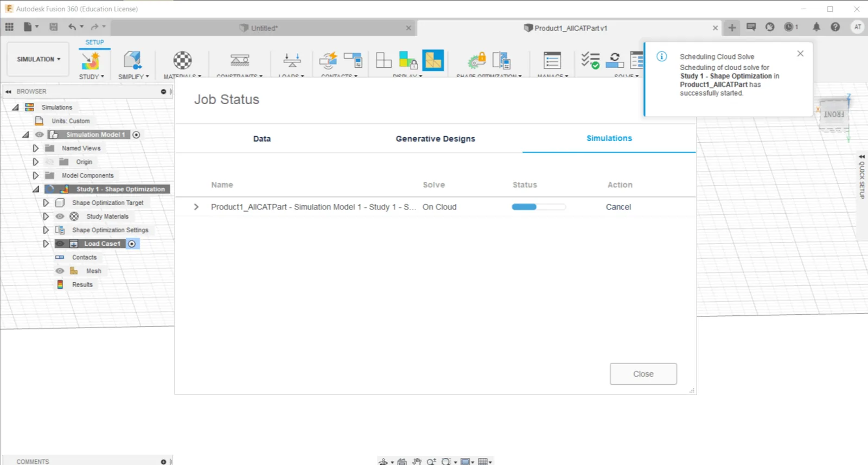
Task: Redo the last undone action
Action: pos(94,27)
